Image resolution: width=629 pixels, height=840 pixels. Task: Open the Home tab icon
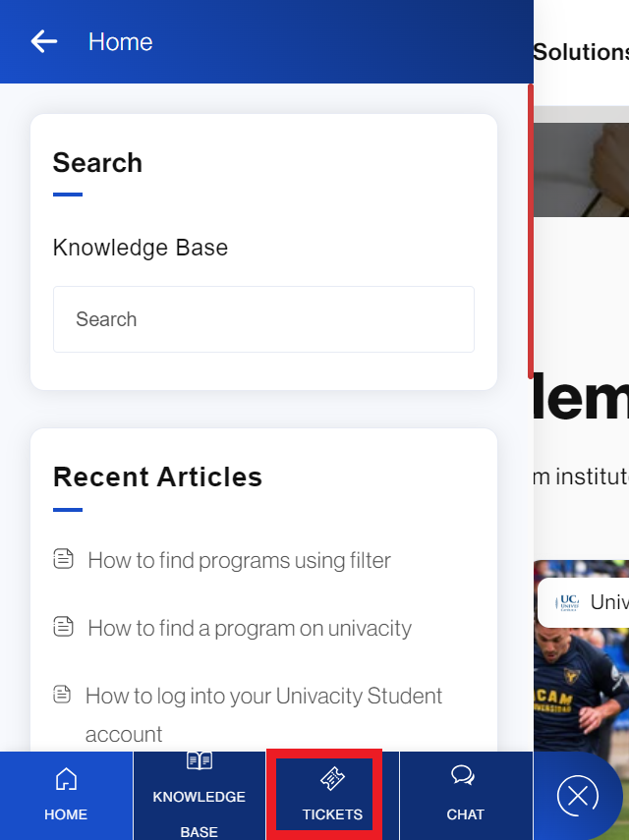pyautogui.click(x=66, y=778)
